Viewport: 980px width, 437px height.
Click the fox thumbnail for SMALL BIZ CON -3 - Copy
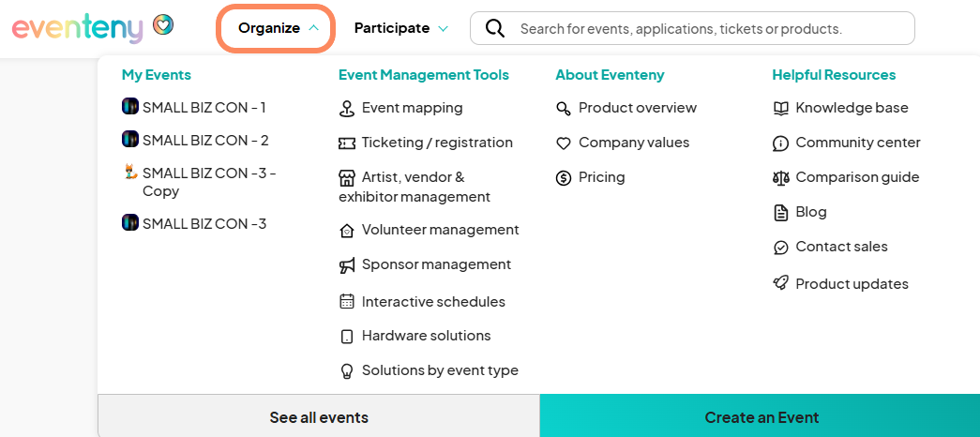point(130,172)
